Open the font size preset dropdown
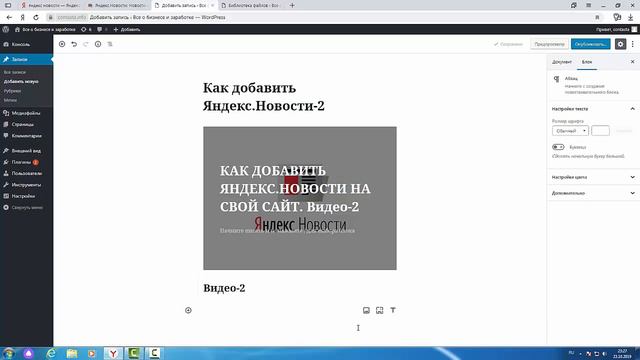Screen dimensions: 640x360 570,131
